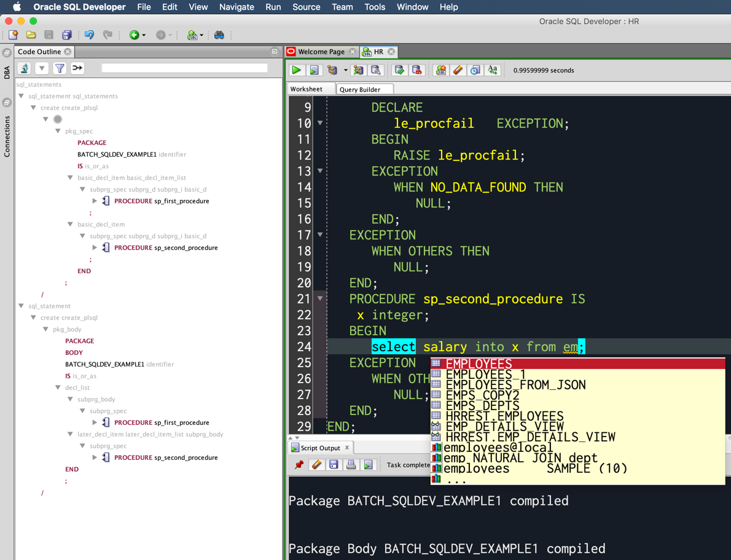Select the Script Output tab
The image size is (731, 560).
coord(320,448)
